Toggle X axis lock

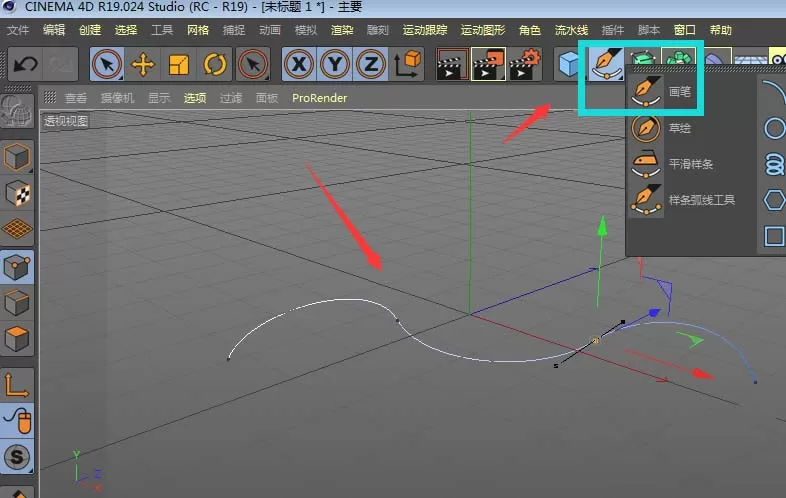299,64
